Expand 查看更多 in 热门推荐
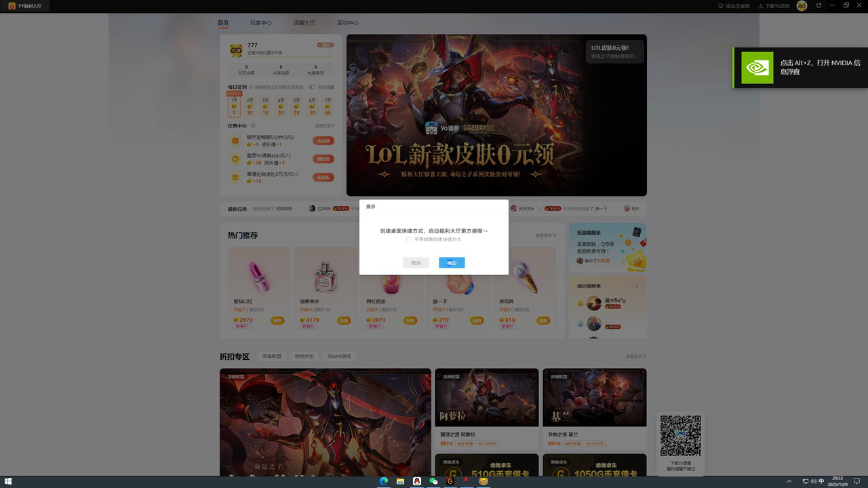The width and height of the screenshot is (868, 488). (x=545, y=236)
